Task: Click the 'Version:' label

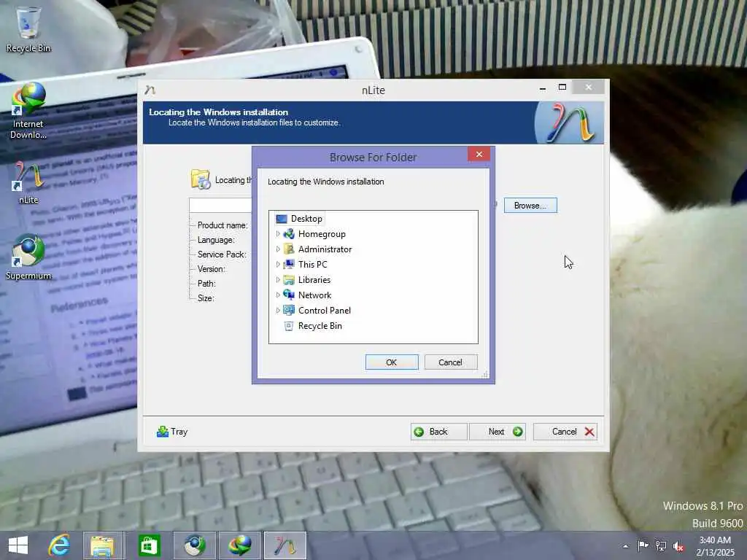Action: tap(212, 269)
